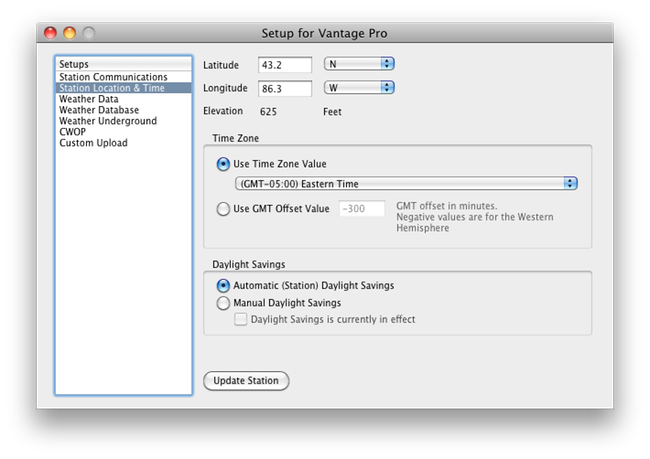Choose Manual Daylight Savings option

[223, 303]
